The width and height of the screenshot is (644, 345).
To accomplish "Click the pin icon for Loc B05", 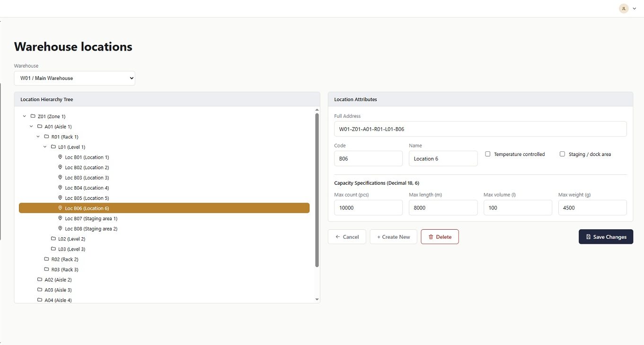I will (60, 198).
